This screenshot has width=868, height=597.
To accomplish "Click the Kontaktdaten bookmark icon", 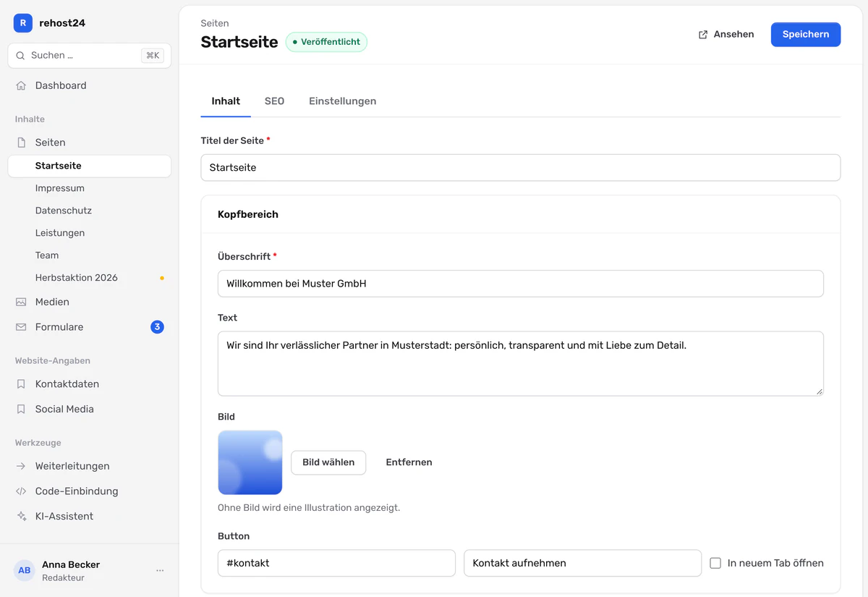I will (x=21, y=384).
